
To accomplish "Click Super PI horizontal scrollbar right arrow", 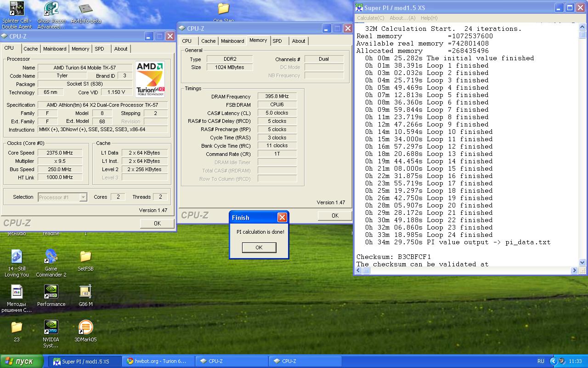I will [574, 271].
